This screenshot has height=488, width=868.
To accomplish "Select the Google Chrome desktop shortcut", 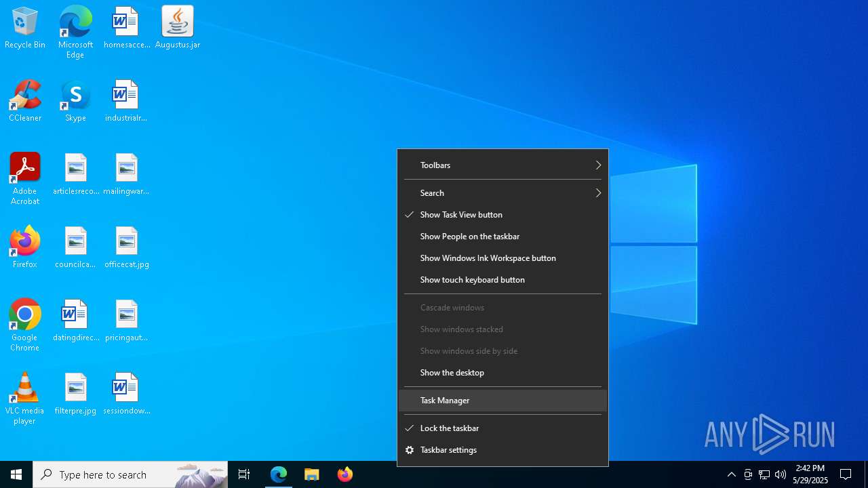I will click(25, 325).
